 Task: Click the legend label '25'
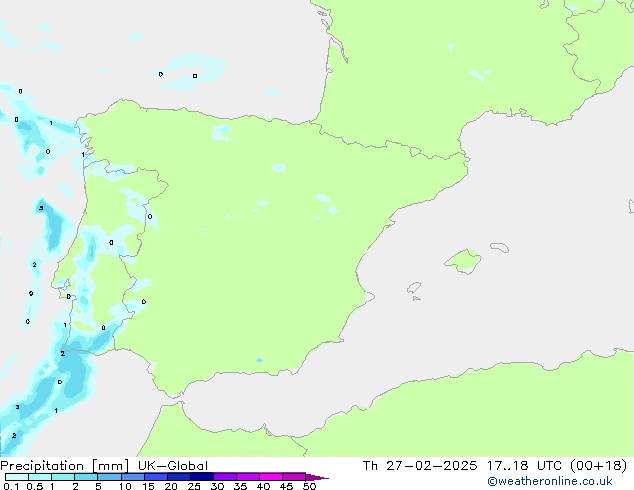tap(194, 486)
